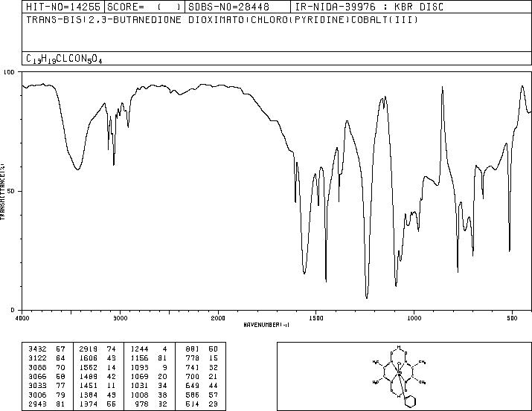Viewport: 532px width, 411px height.
Task: Click the 3033 peak table entry
Action: tap(47, 386)
